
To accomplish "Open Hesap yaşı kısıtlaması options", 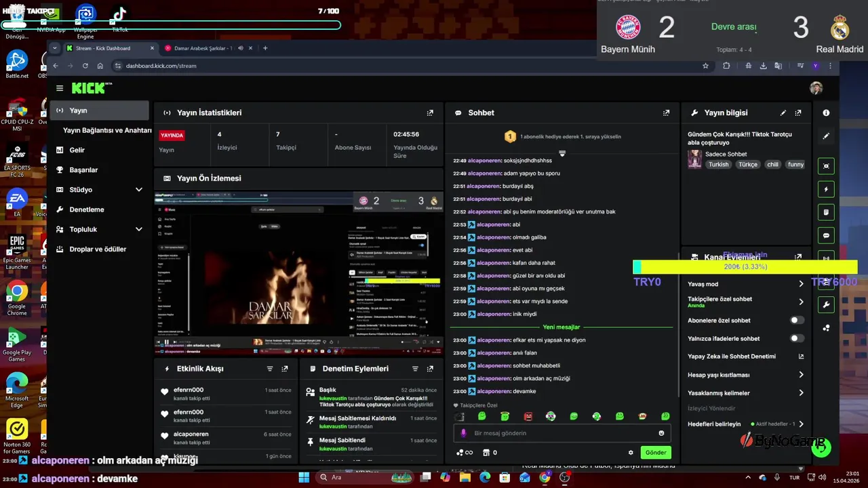I will pyautogui.click(x=801, y=375).
